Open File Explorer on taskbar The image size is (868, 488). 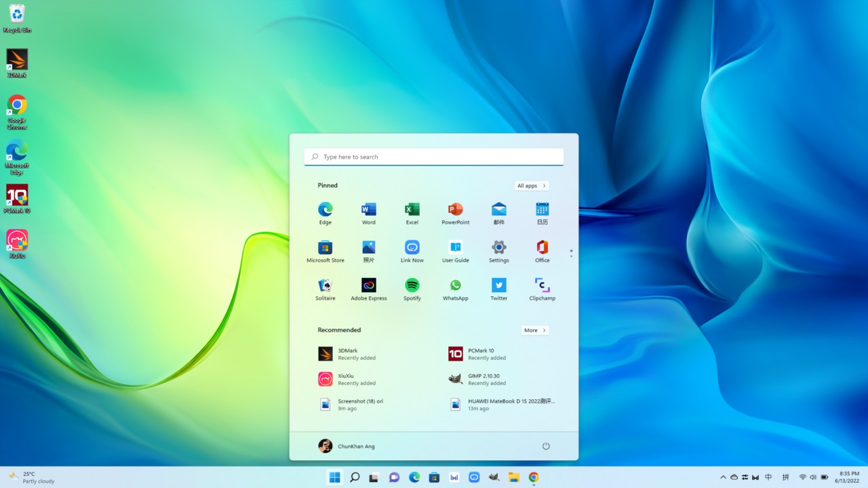pos(514,477)
